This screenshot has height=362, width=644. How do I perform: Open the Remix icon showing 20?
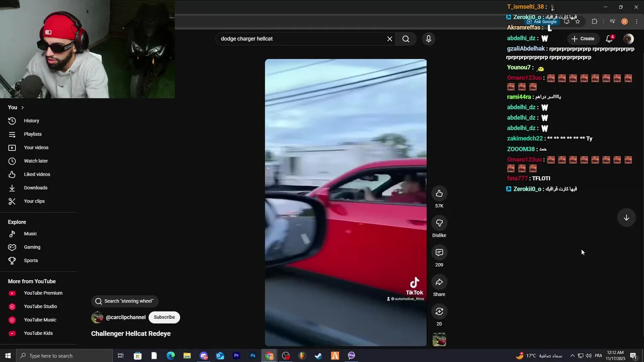pyautogui.click(x=439, y=312)
